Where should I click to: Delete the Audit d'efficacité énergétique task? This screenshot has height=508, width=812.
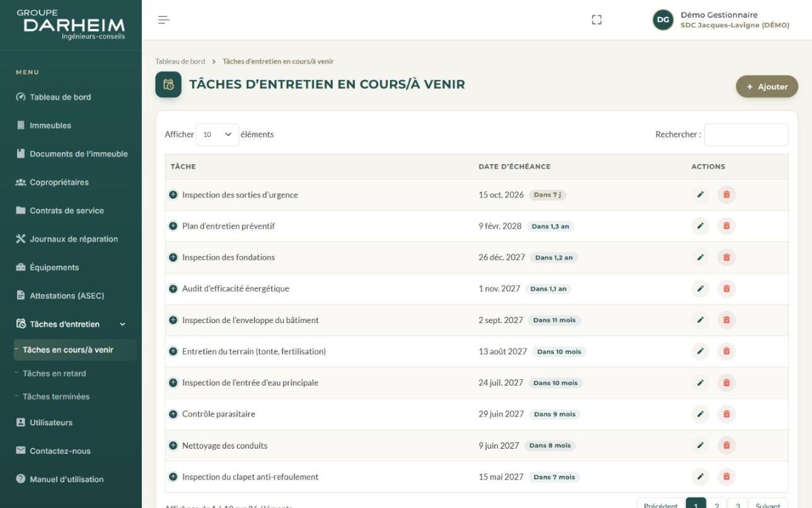click(x=726, y=288)
